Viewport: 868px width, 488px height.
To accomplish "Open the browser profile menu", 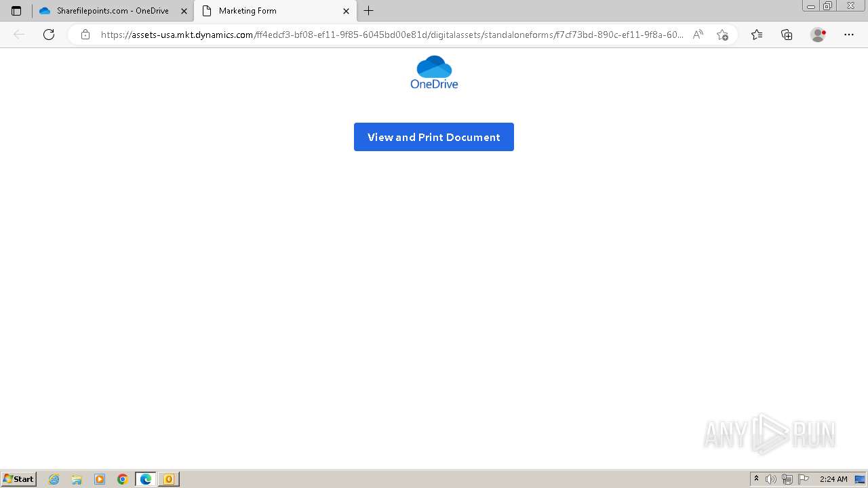I will tap(818, 35).
